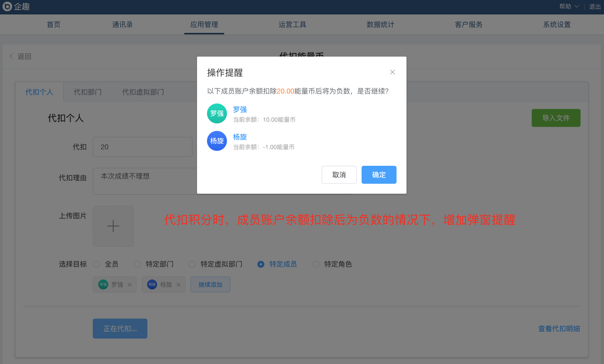The height and width of the screenshot is (364, 604).
Task: Choose the 特定角色 radio button
Action: click(316, 264)
